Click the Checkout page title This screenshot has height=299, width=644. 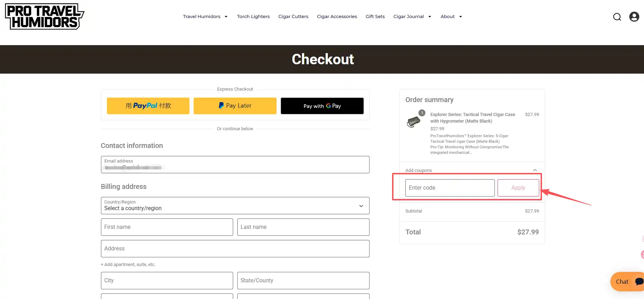(x=323, y=59)
